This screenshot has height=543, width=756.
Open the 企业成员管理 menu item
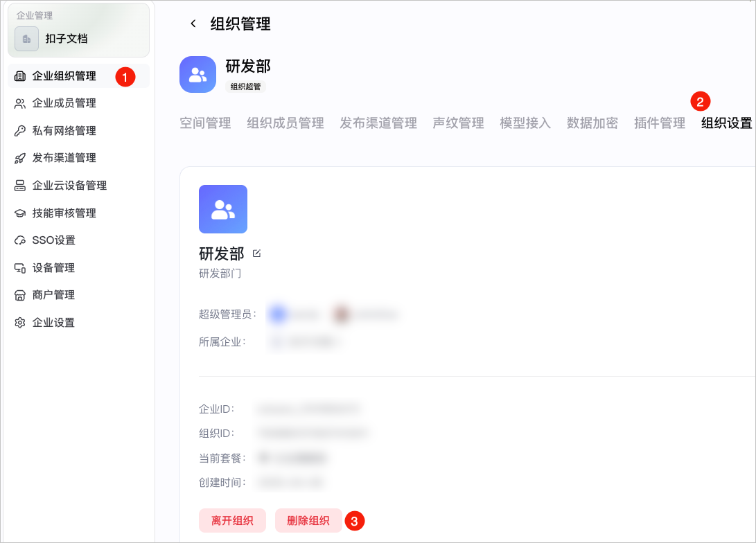click(78, 103)
